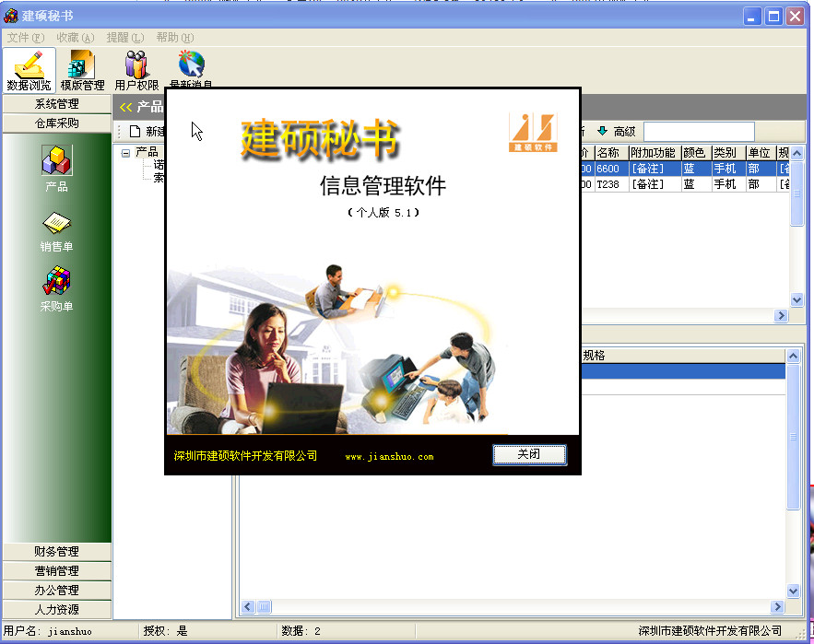Image resolution: width=814 pixels, height=644 pixels.
Task: Switch to 财务管理 finance management section
Action: click(57, 552)
